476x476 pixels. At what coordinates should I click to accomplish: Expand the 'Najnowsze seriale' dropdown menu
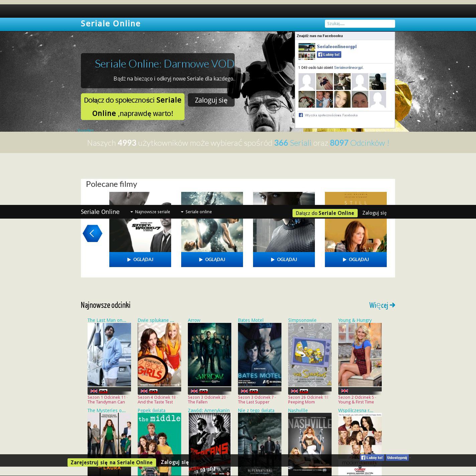click(x=150, y=212)
